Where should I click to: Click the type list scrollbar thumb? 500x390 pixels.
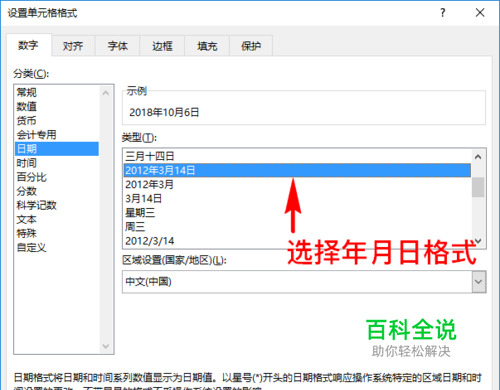pos(478,187)
